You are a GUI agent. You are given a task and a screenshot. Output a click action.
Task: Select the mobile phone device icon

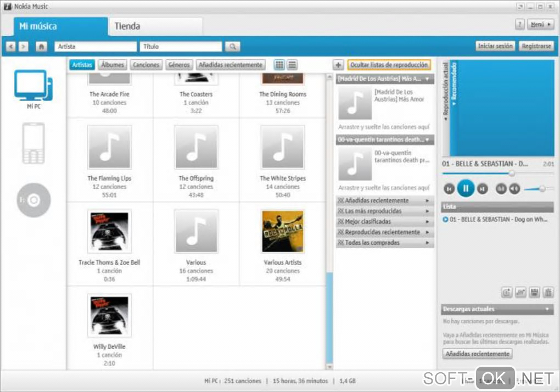coord(33,143)
